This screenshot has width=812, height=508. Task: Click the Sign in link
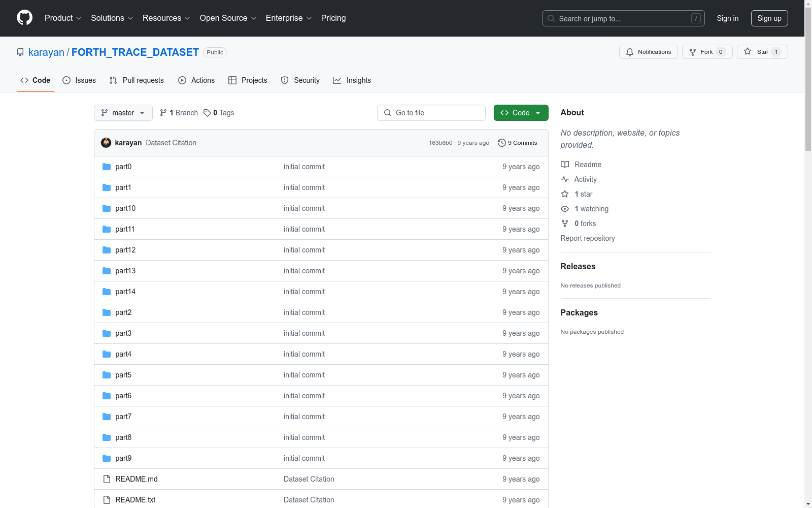(728, 18)
